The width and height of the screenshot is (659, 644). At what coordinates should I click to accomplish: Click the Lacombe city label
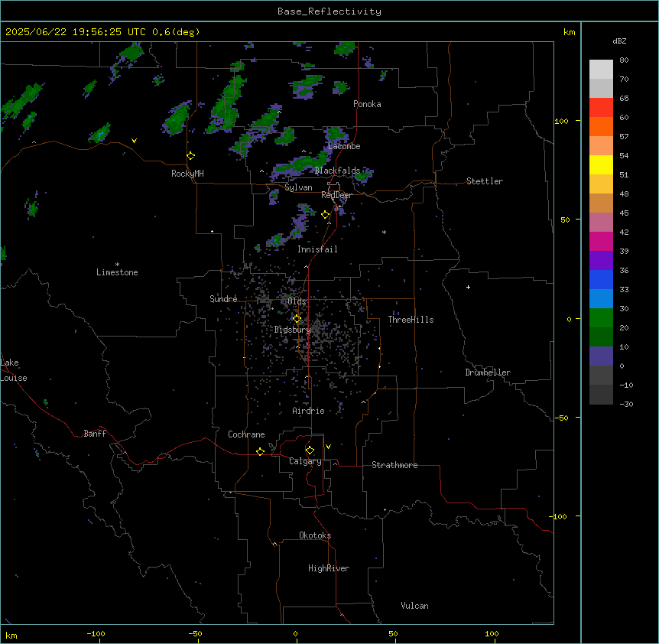click(344, 146)
